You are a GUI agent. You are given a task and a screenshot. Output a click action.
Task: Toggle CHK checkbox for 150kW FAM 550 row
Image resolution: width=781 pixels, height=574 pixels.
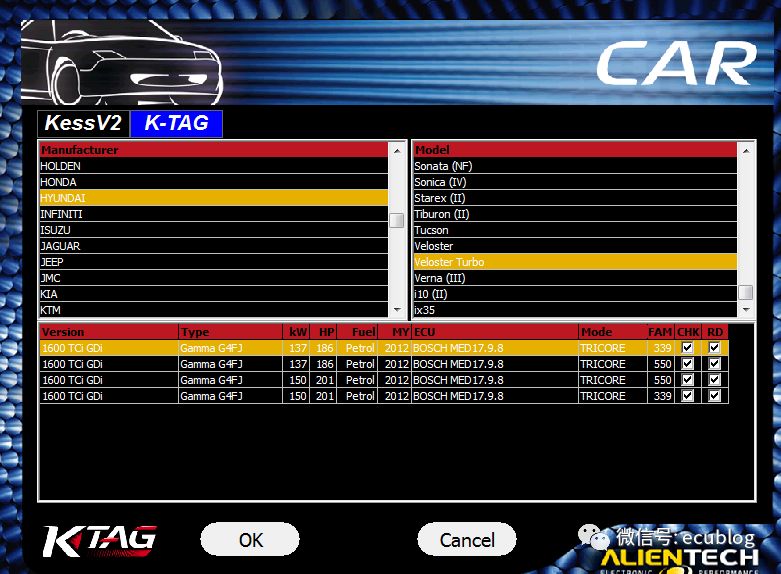click(687, 380)
